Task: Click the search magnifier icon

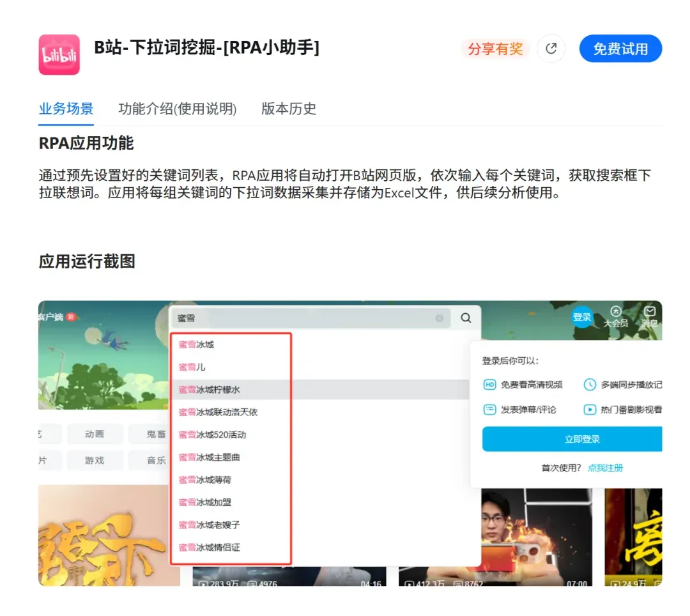Action: click(x=466, y=318)
